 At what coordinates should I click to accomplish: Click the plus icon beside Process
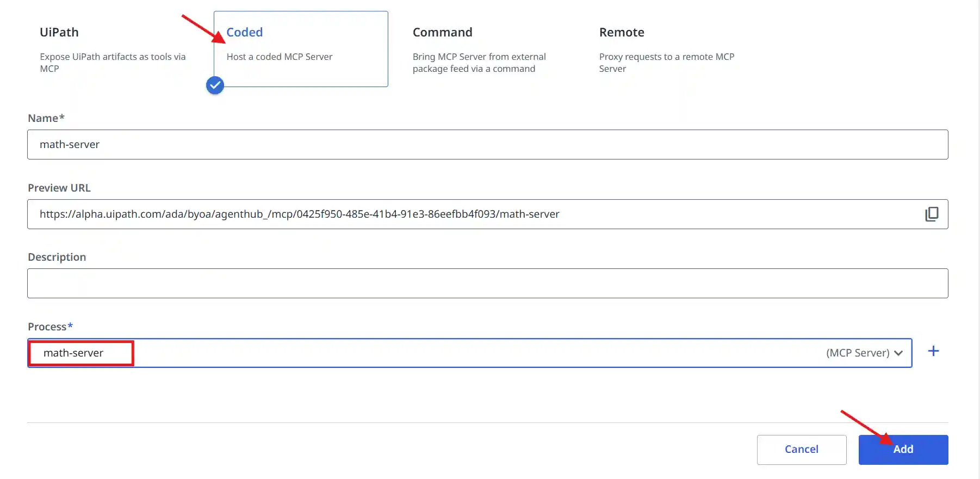click(x=933, y=352)
